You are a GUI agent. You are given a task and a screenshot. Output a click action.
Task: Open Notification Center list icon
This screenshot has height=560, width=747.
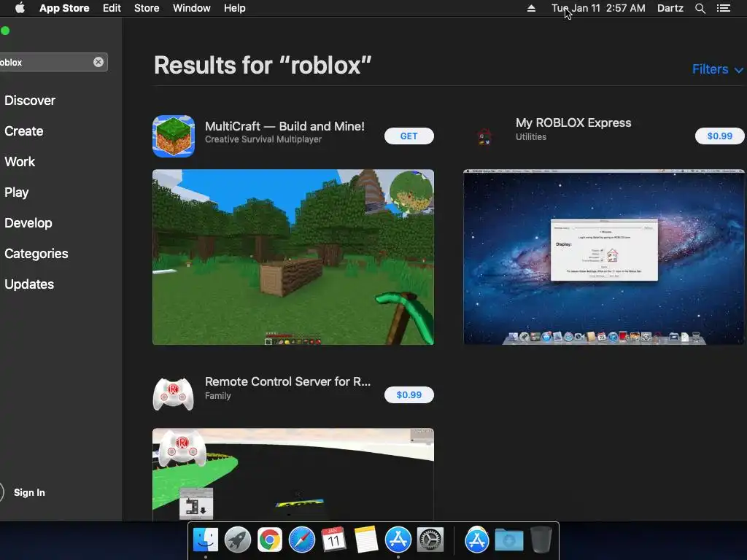[x=724, y=8]
